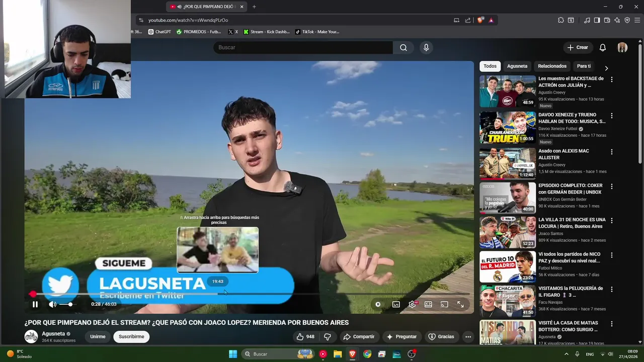Dislike the video with thumbs down
The image size is (644, 362).
click(x=328, y=337)
